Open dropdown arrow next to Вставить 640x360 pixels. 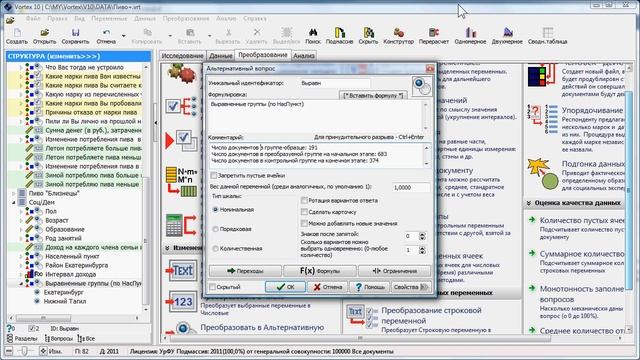coord(210,36)
